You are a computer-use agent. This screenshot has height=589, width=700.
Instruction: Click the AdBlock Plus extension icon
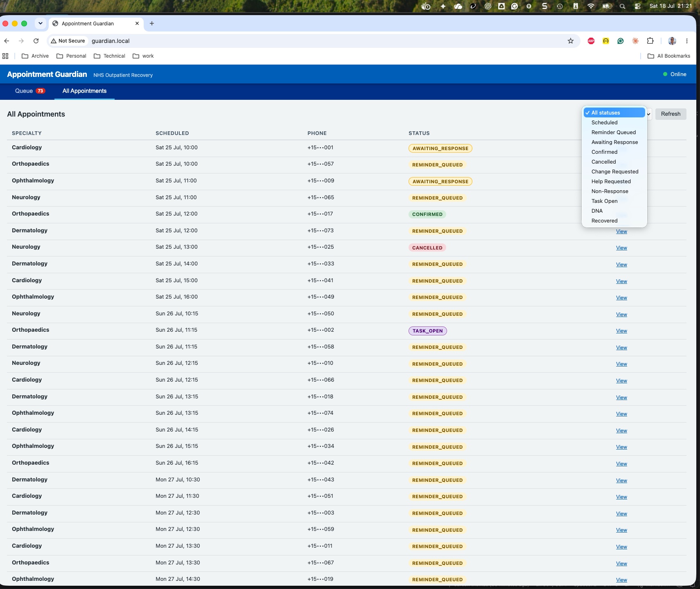click(591, 41)
